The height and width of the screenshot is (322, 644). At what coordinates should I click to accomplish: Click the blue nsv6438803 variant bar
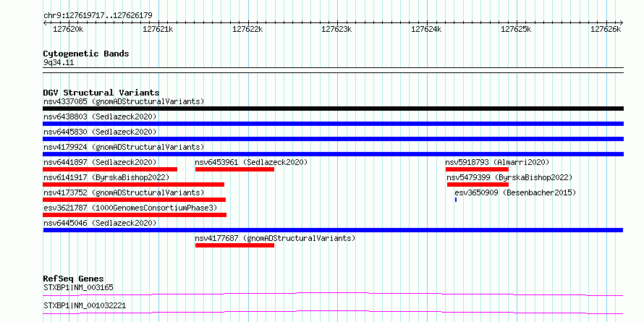click(333, 124)
